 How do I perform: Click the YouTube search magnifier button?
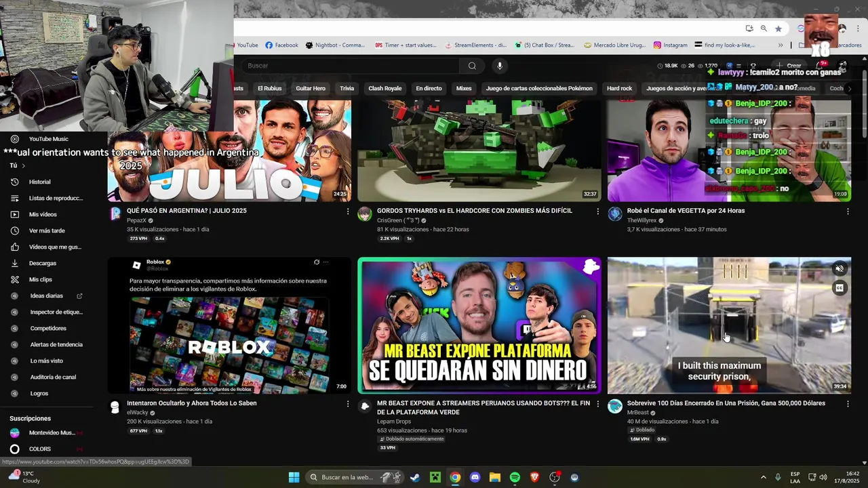point(472,66)
